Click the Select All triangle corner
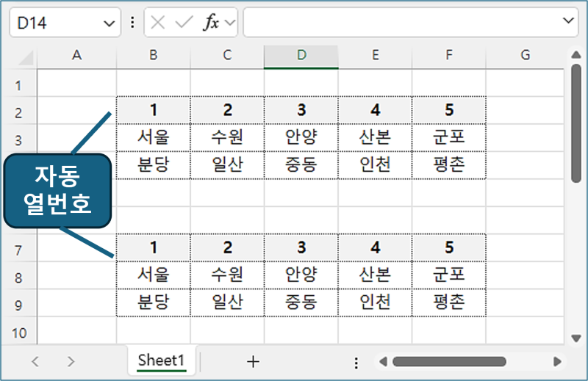The height and width of the screenshot is (381, 588). 26,57
